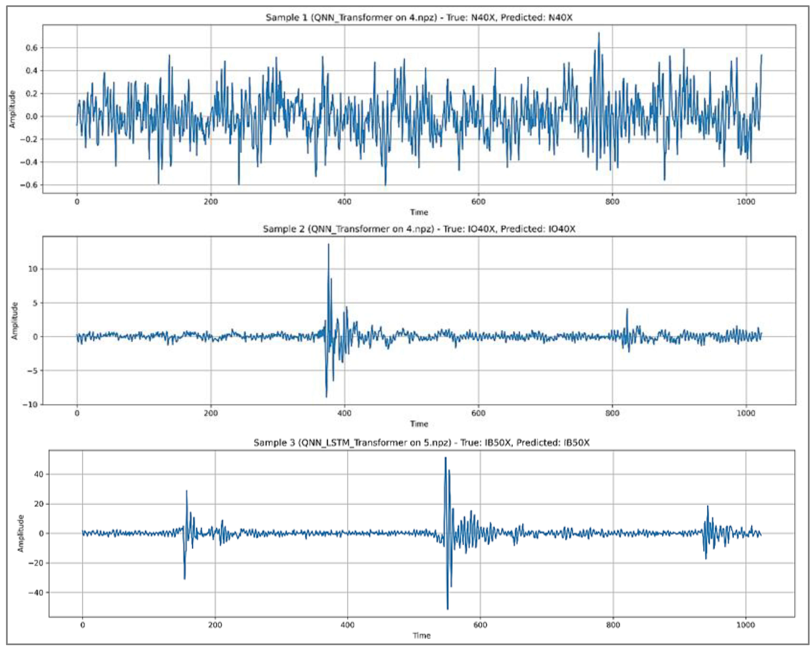The height and width of the screenshot is (649, 812).
Task: Select x-axis tick 600 of Sample 2
Action: 479,413
